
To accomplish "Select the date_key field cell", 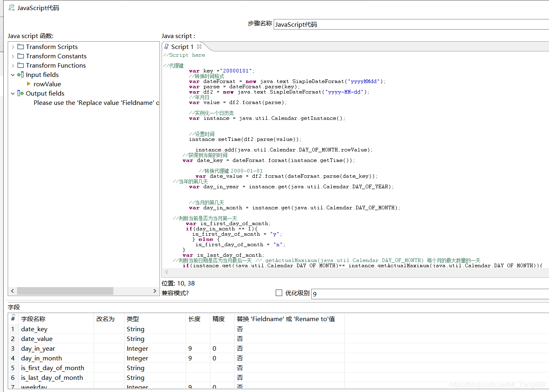I will (57, 329).
